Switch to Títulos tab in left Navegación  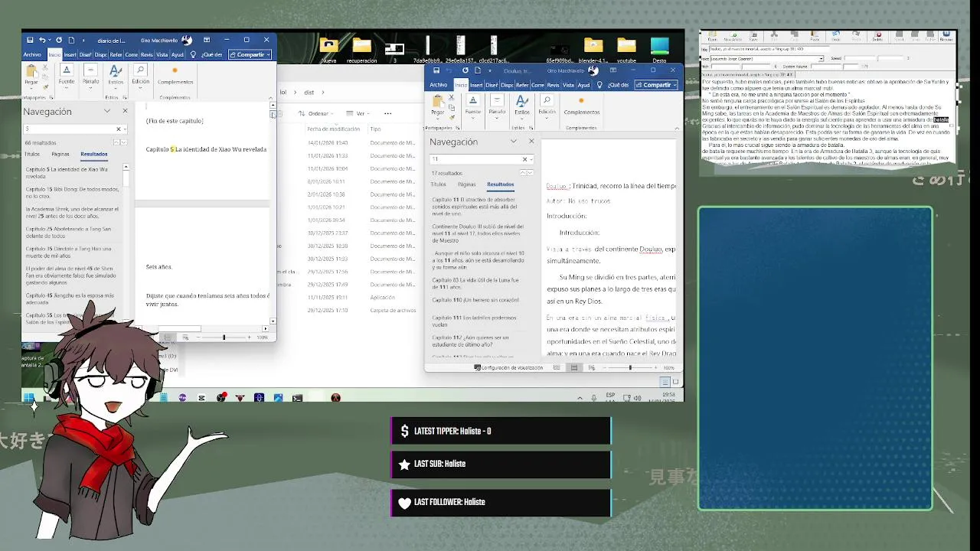pos(32,154)
